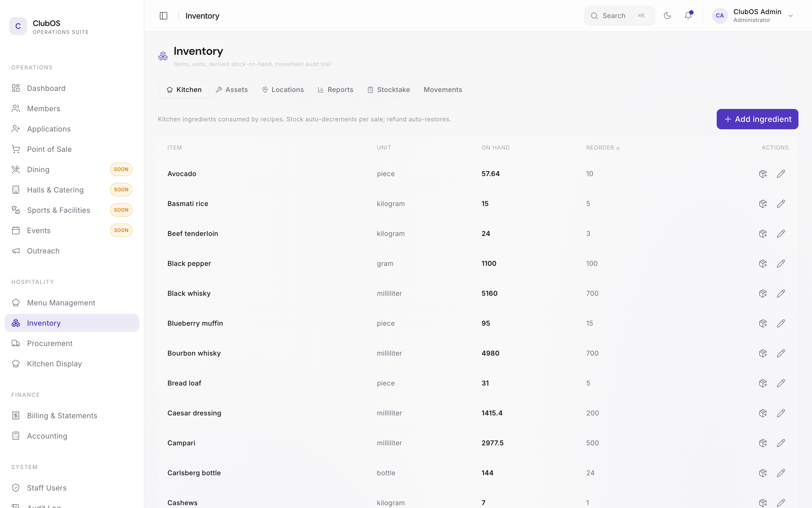The image size is (812, 508).
Task: Adjust stock for Black pepper
Action: tap(763, 263)
